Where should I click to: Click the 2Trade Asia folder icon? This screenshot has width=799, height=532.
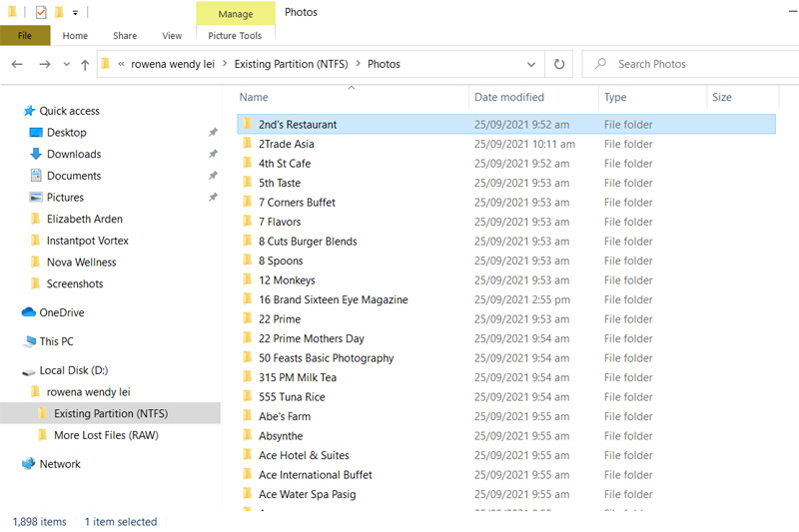tap(248, 144)
